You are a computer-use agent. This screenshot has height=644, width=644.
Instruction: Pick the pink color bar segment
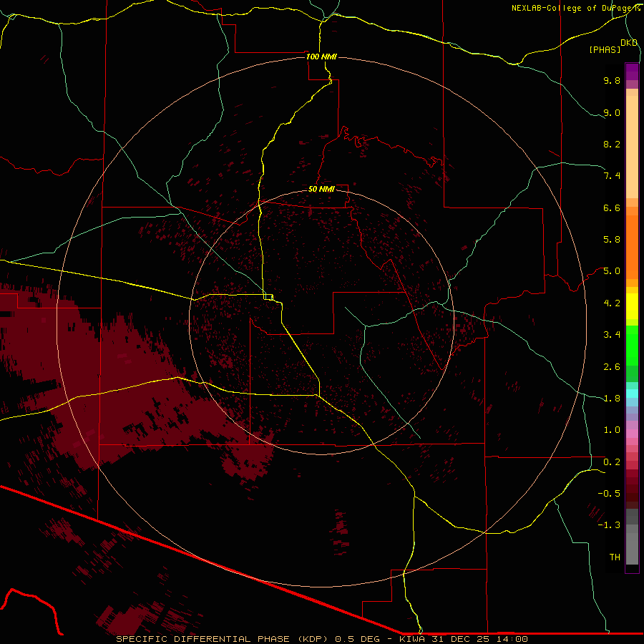tap(632, 434)
